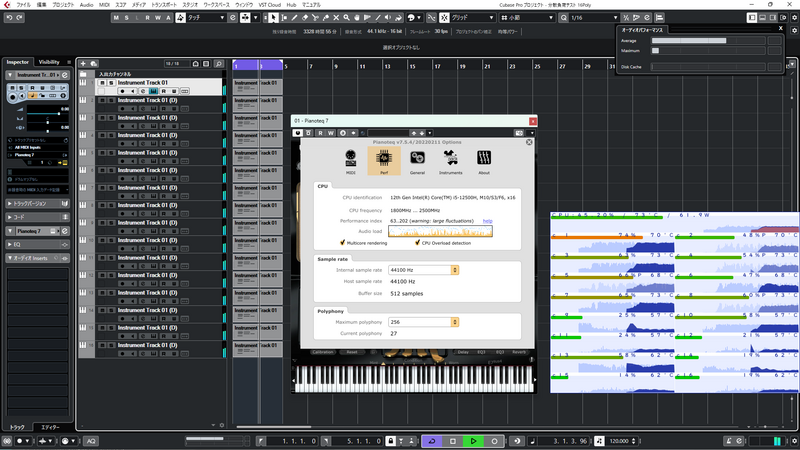This screenshot has height=450, width=800.
Task: Toggle Multicore rendering checkbox
Action: (342, 243)
